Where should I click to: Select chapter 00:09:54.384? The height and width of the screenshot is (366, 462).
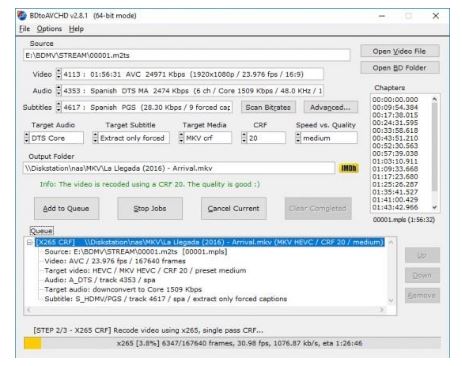(x=395, y=107)
